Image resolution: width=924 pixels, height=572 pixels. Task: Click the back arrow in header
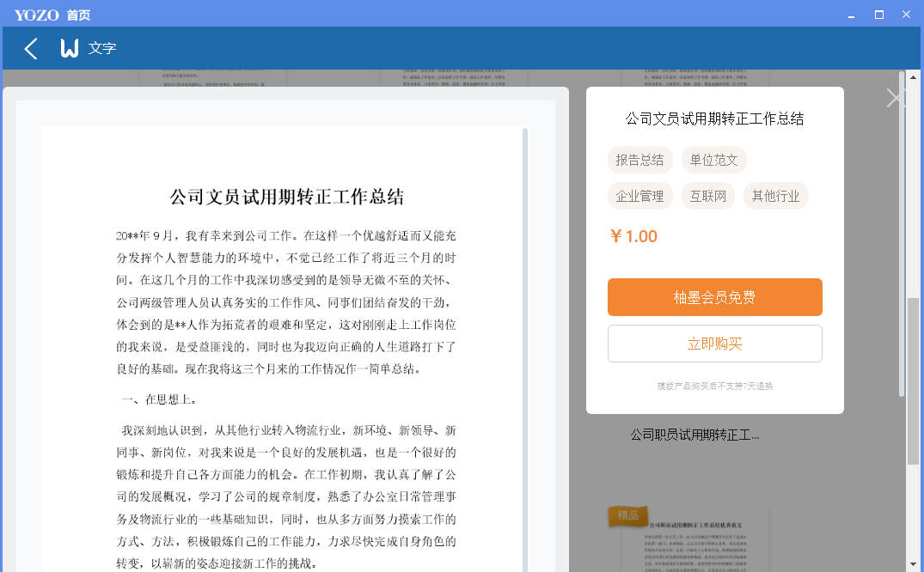[x=31, y=49]
